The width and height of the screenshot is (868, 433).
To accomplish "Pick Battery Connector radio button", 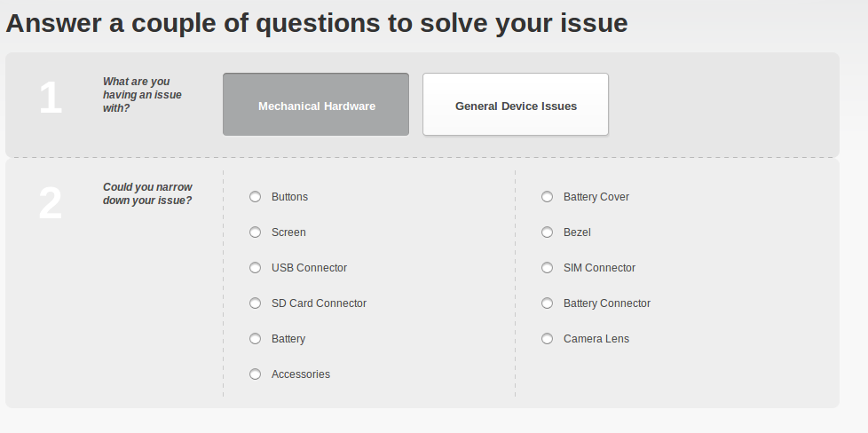I will point(548,303).
